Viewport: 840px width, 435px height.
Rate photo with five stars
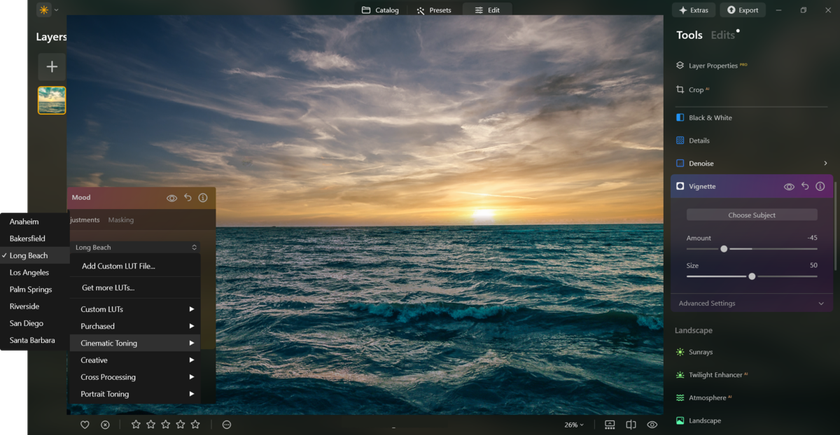pyautogui.click(x=196, y=424)
